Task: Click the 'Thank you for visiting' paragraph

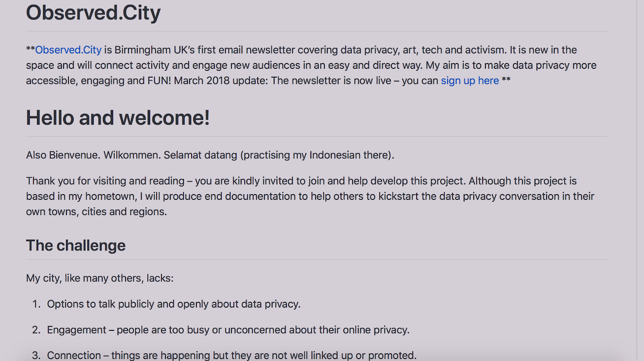Action: 310,196
